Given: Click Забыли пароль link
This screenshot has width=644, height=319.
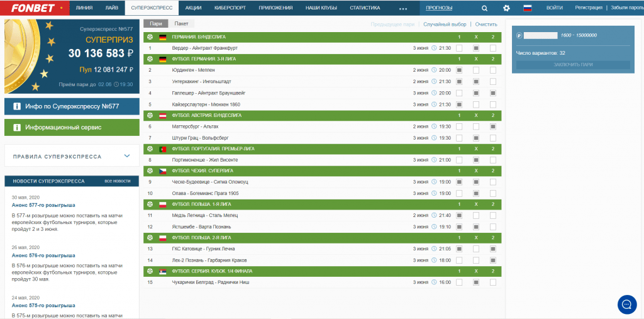Looking at the screenshot, I should (x=627, y=8).
